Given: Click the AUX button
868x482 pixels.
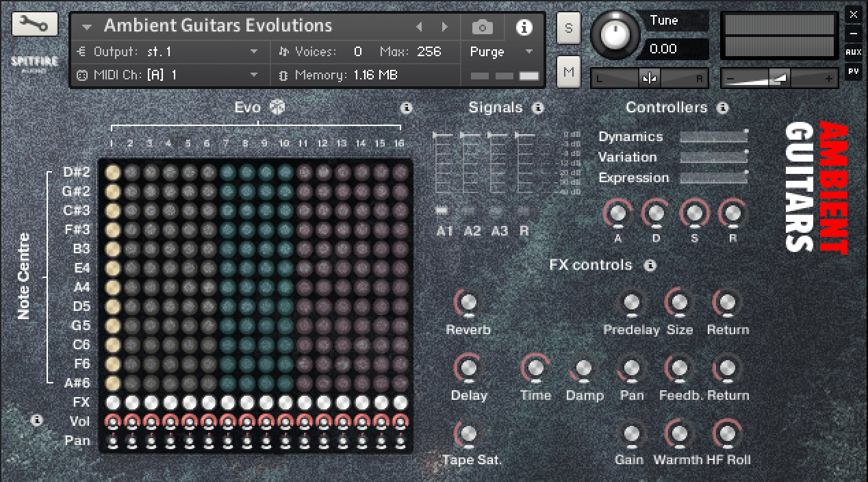Looking at the screenshot, I should tap(853, 52).
